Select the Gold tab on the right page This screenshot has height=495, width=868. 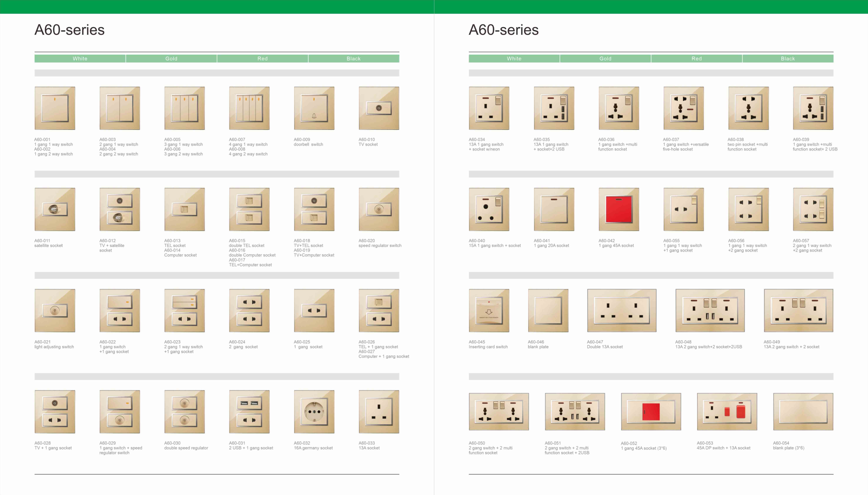[x=605, y=59]
